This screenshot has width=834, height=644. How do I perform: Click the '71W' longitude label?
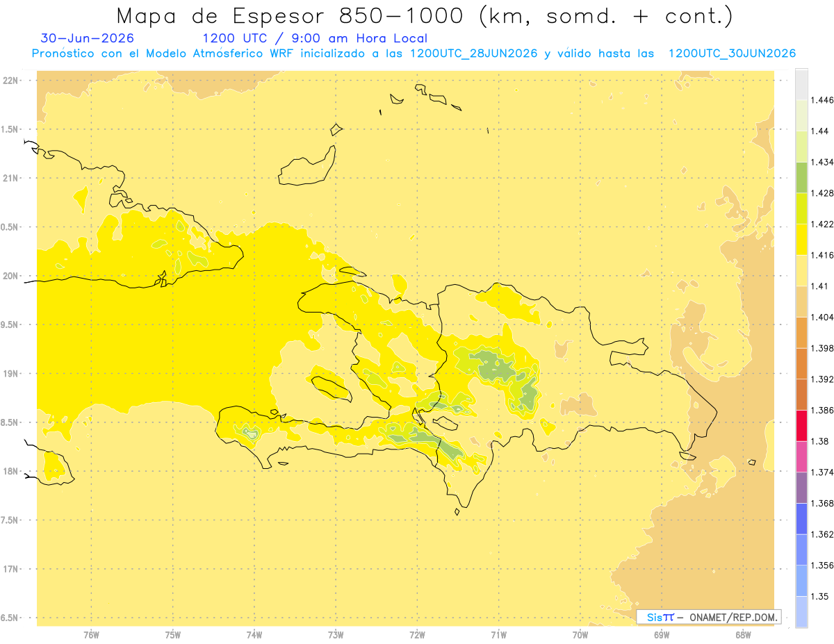pyautogui.click(x=498, y=635)
